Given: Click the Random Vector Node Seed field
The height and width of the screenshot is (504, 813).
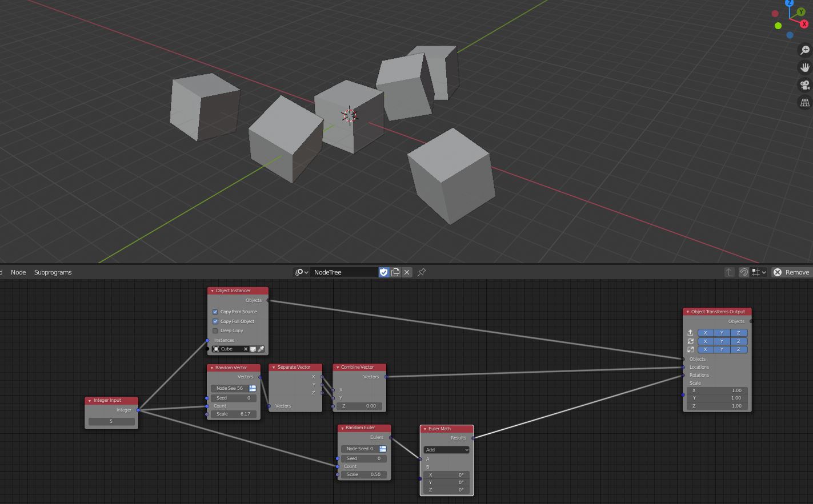Looking at the screenshot, I should [229, 388].
